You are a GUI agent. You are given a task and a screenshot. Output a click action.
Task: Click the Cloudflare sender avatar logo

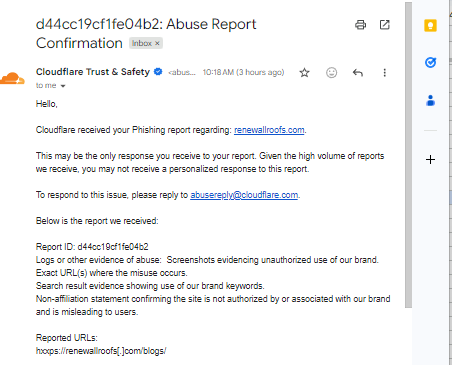pyautogui.click(x=12, y=78)
